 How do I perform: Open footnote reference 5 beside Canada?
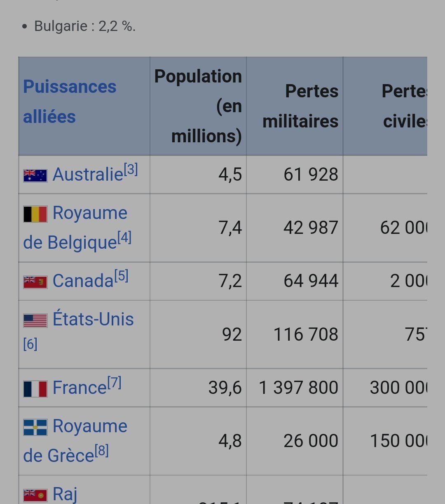point(121,276)
